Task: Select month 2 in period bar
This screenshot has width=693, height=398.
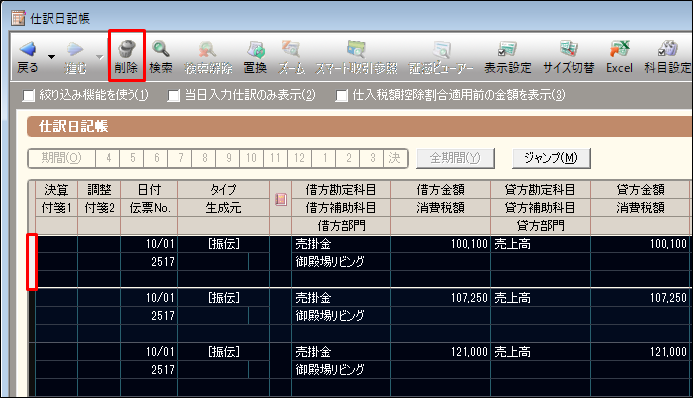Action: 348,158
